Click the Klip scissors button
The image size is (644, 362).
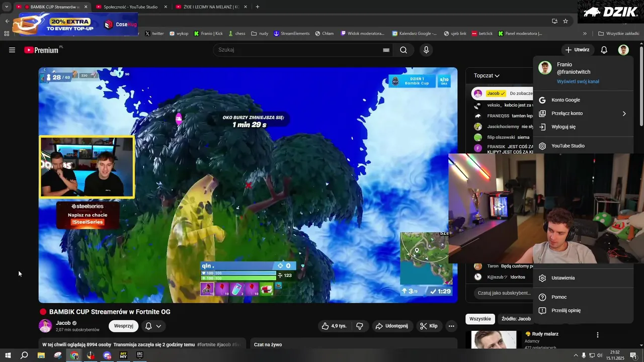click(x=429, y=326)
